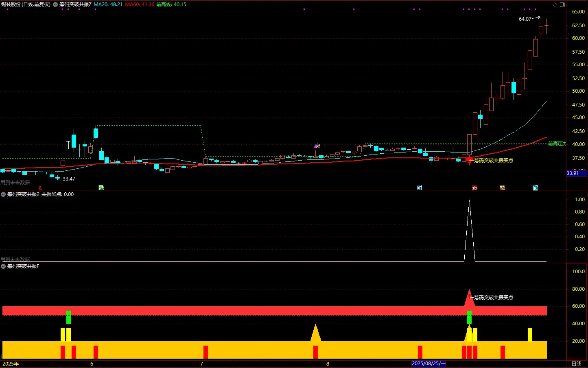
Task: Expand the 筹码突破共振2 indicator dropdown
Action: pos(3,194)
